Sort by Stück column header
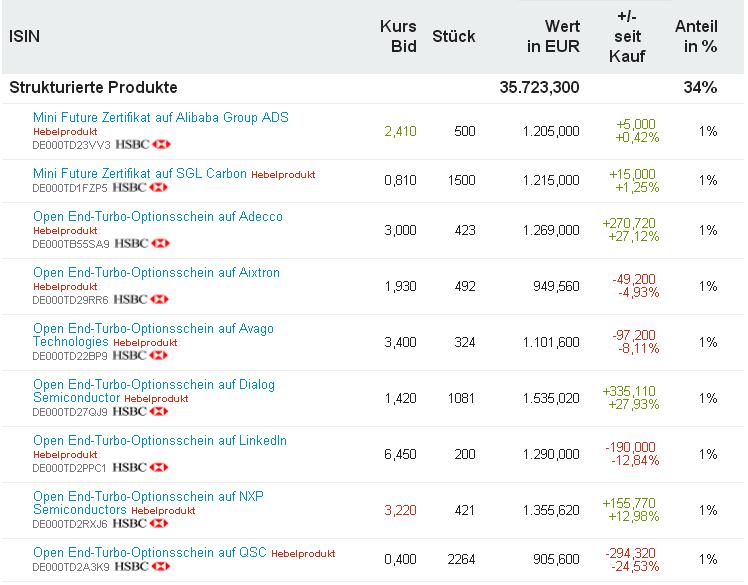Screen dimensions: 748x585 pos(453,36)
